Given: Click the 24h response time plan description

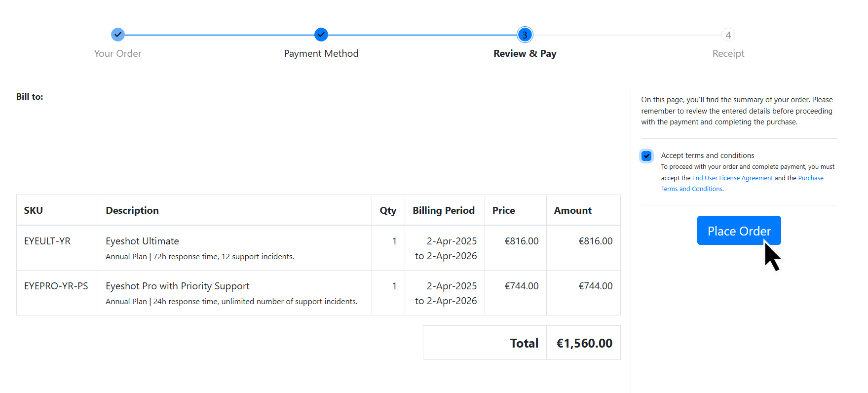Looking at the screenshot, I should point(231,302).
